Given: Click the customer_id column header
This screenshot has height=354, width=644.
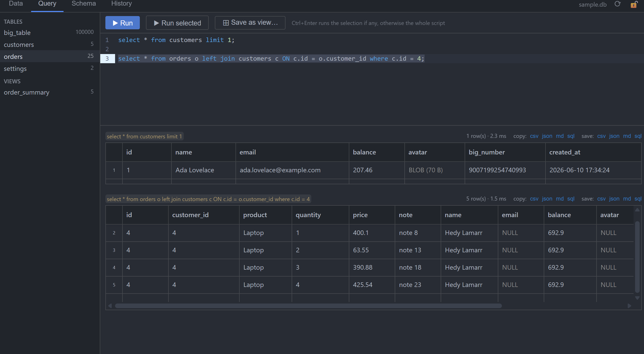Looking at the screenshot, I should (204, 215).
